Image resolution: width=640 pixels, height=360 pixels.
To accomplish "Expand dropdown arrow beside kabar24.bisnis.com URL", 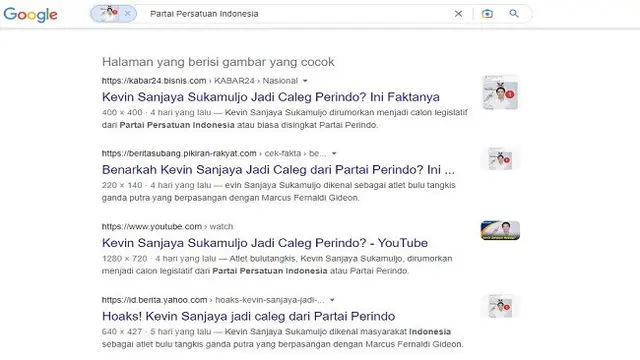I will tap(305, 81).
